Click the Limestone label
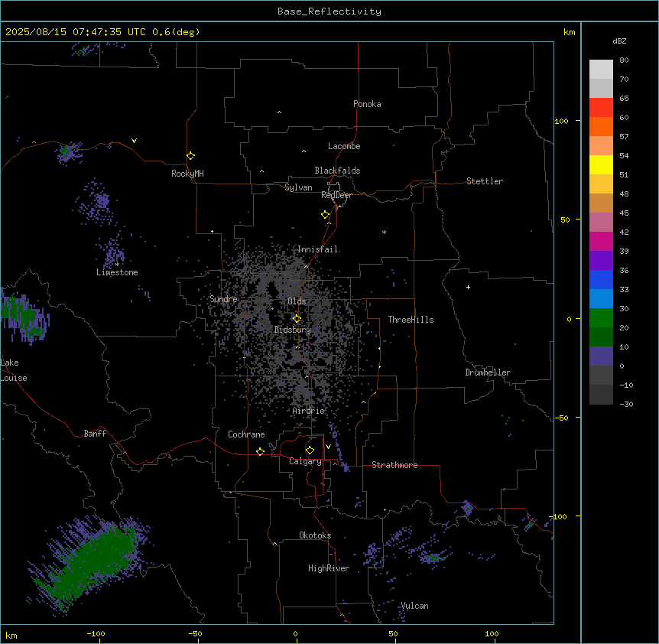The image size is (659, 644). point(117,272)
